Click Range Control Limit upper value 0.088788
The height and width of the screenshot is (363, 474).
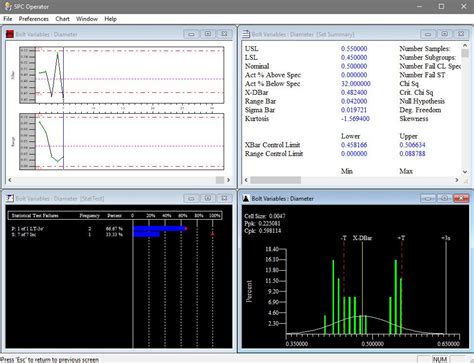pos(412,154)
